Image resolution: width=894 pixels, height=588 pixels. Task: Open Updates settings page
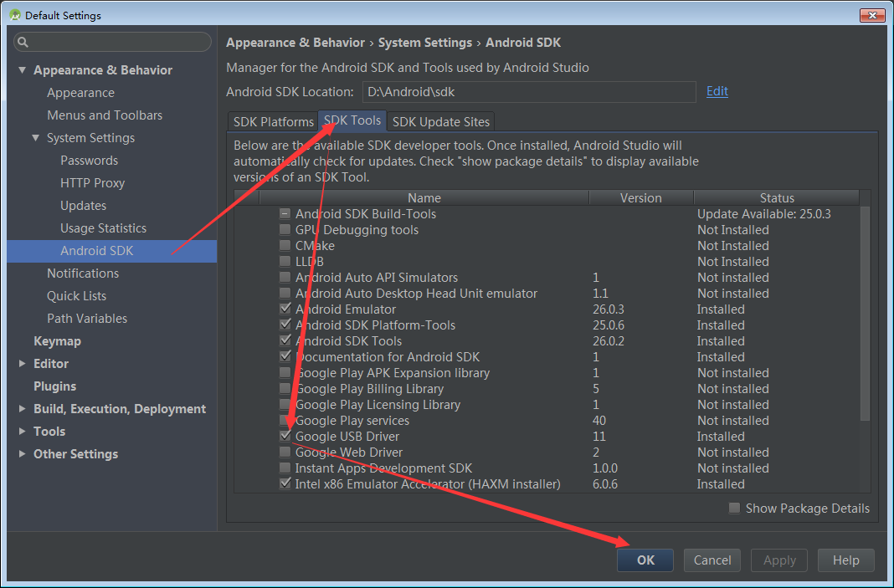click(x=83, y=206)
